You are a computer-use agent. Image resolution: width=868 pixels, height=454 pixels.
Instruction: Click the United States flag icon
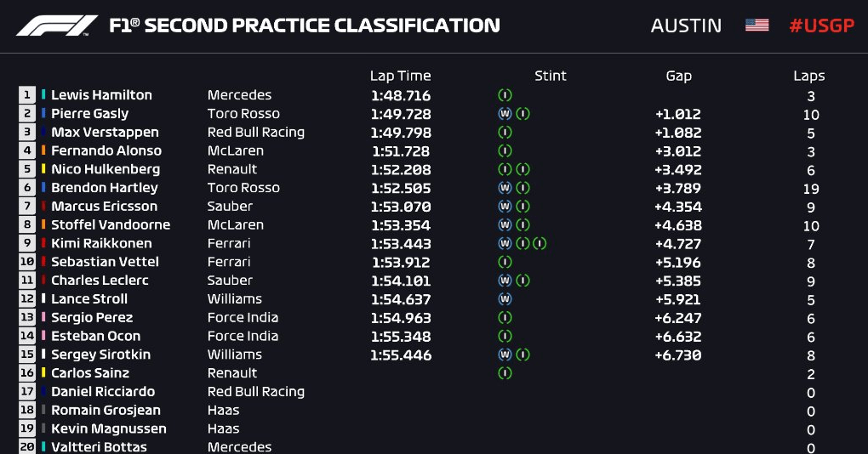(x=757, y=26)
